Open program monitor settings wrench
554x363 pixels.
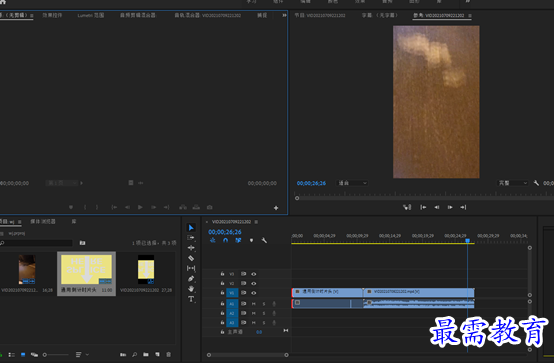(536, 183)
